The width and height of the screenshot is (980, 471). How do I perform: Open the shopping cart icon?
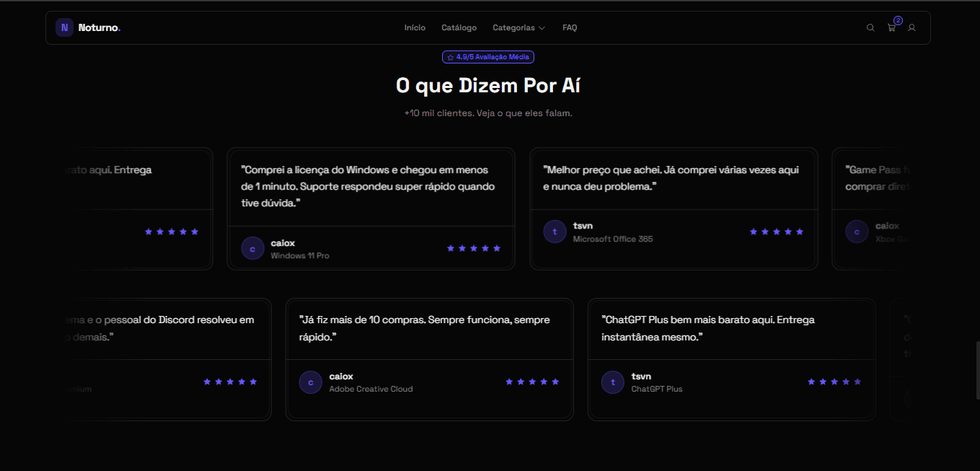(891, 27)
